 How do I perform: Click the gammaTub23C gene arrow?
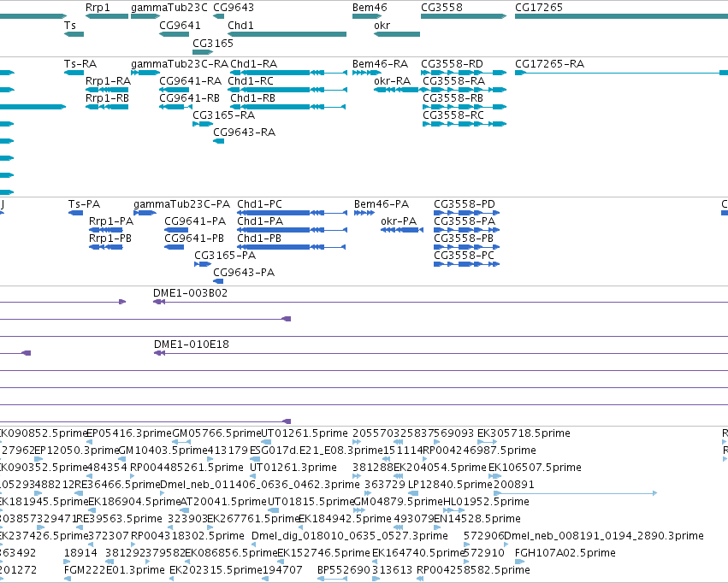145,16
